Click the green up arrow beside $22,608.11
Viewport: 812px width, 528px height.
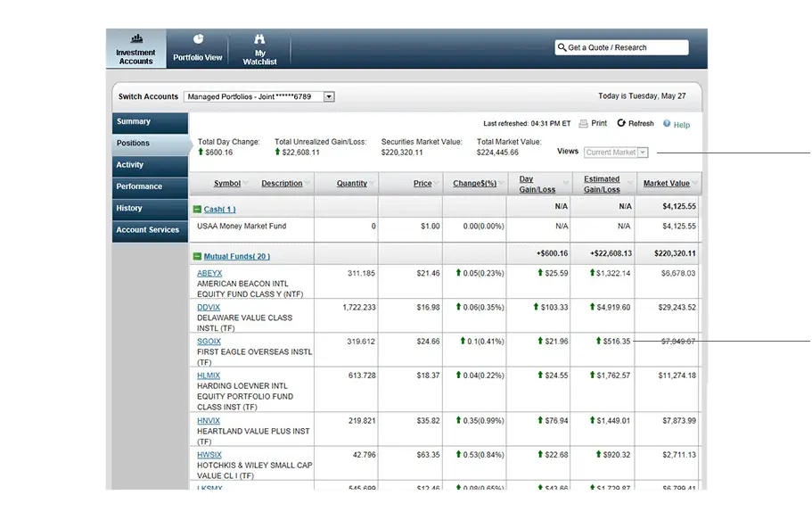click(x=277, y=152)
